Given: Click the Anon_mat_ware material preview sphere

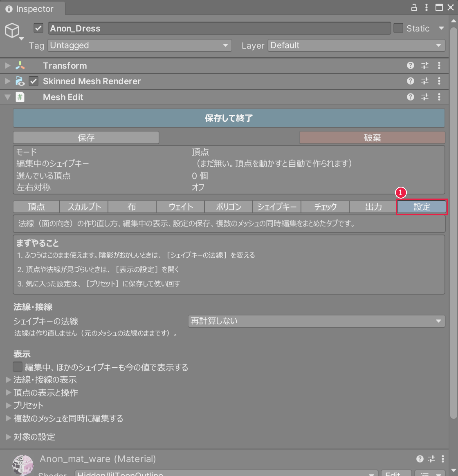Looking at the screenshot, I should coord(23,465).
